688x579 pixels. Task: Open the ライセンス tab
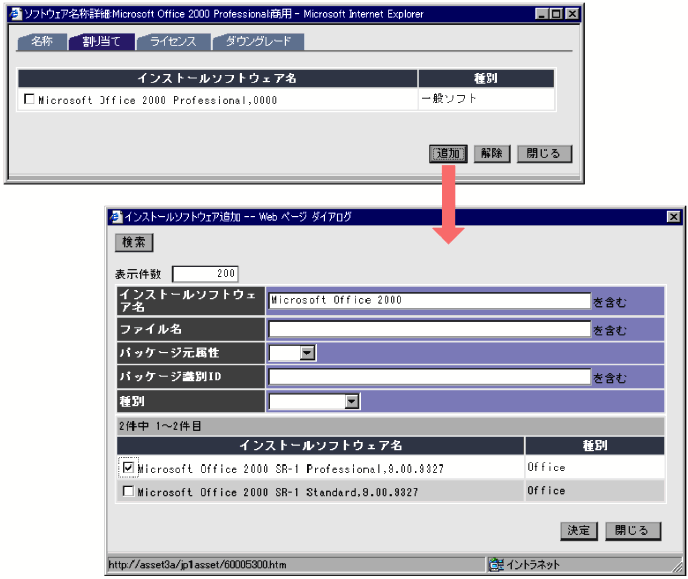174,42
